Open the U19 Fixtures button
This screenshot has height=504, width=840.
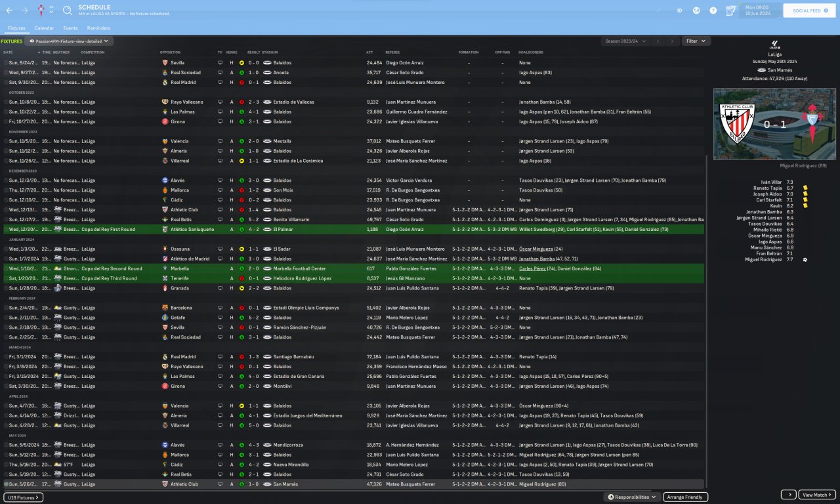pos(23,497)
